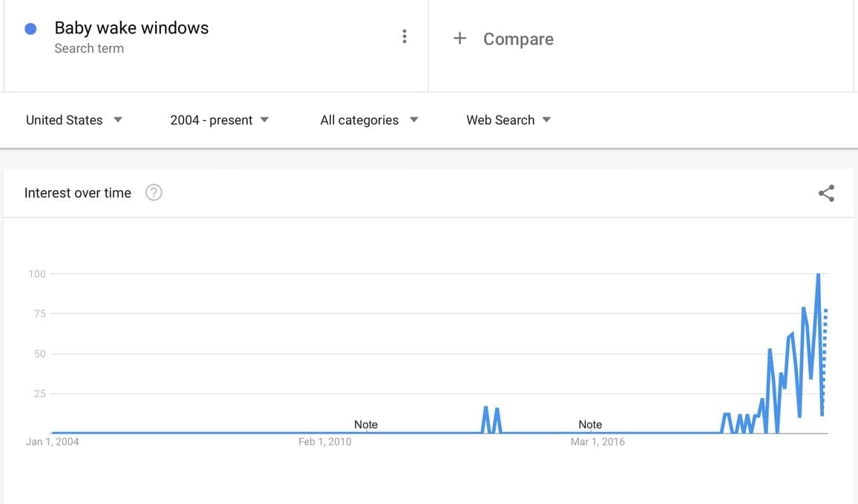Viewport: 858px width, 504px height.
Task: Expand the All categories dropdown
Action: point(369,120)
